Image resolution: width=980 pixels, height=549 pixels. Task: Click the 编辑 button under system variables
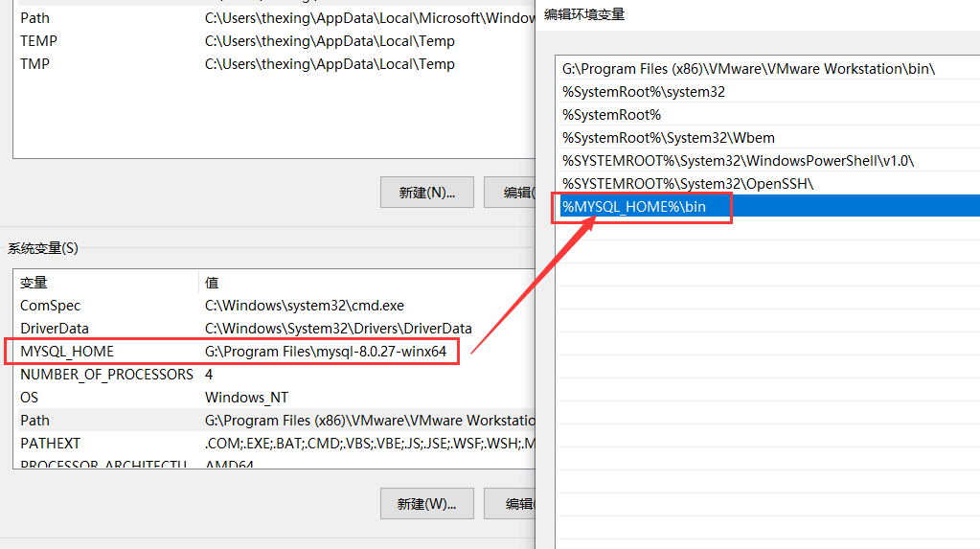coord(510,504)
